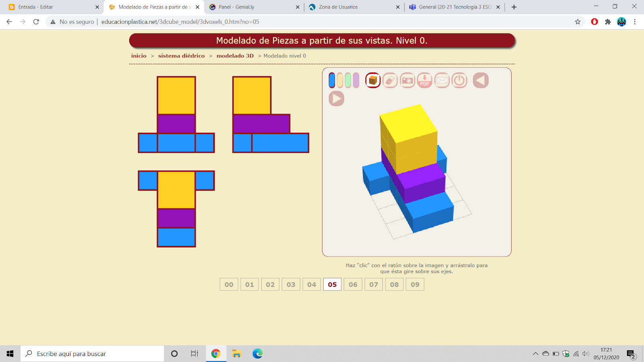Select the purple color swatch
The width and height of the screenshot is (644, 362).
pos(356,80)
